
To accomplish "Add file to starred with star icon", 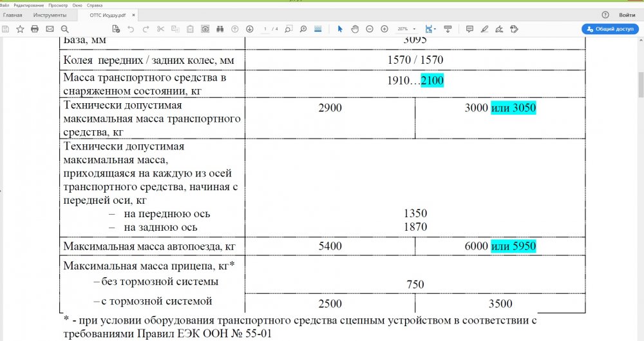I will (x=20, y=29).
